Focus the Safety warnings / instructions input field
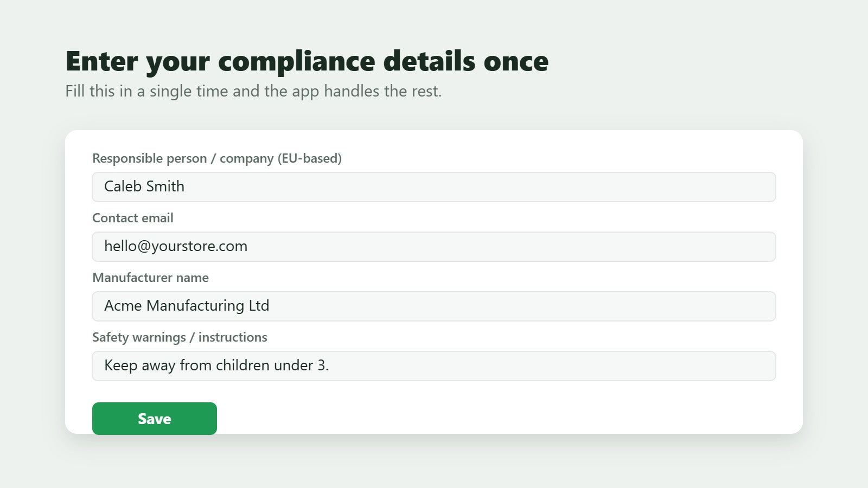 tap(434, 366)
